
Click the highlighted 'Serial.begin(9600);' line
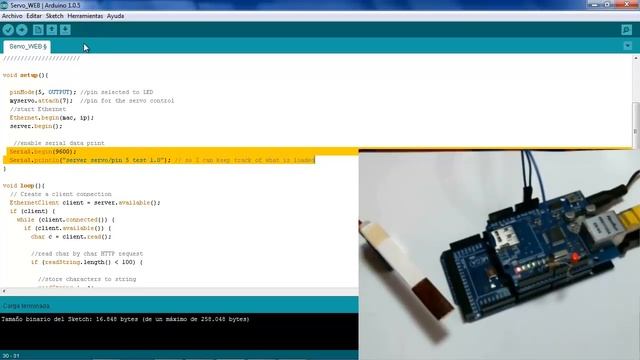click(43, 151)
